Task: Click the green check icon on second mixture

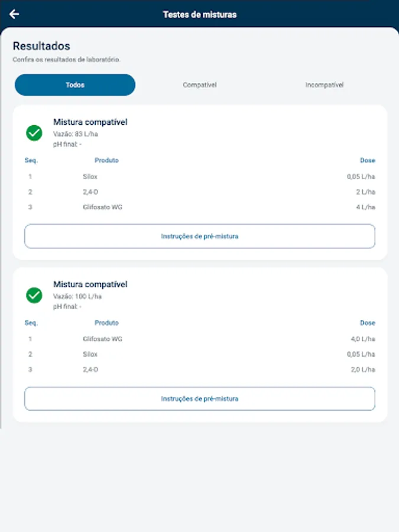Action: coord(34,295)
